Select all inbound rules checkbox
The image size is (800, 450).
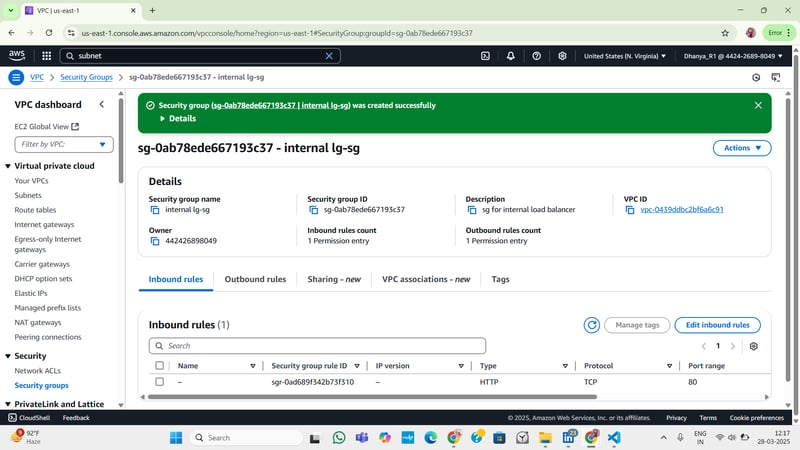click(160, 365)
